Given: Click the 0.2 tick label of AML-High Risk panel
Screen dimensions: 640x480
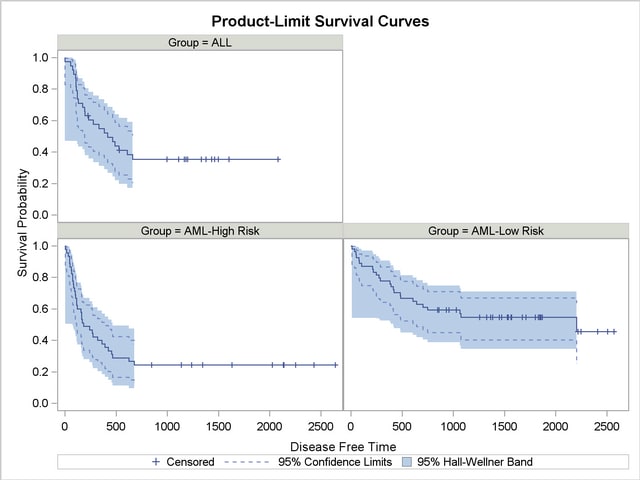Looking at the screenshot, I should point(41,371).
